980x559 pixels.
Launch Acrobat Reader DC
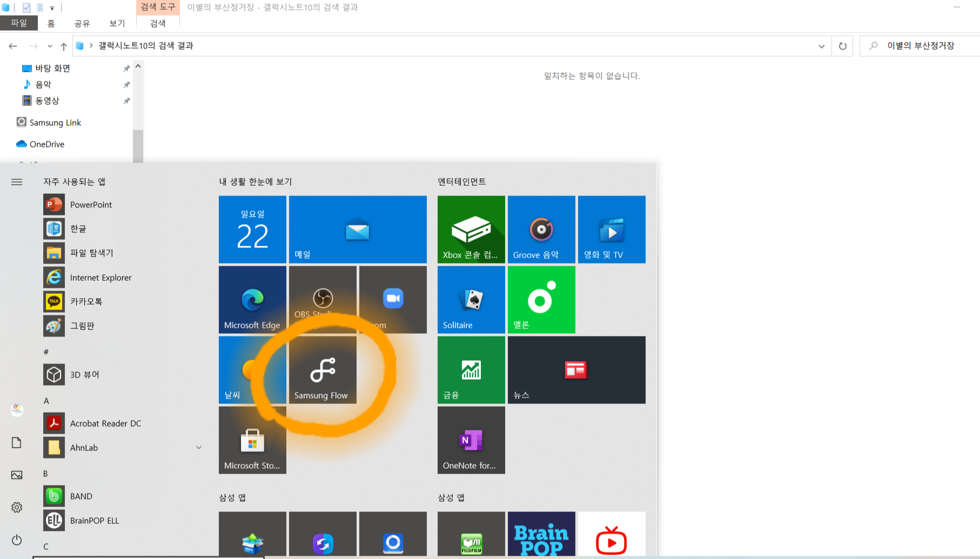123,423
